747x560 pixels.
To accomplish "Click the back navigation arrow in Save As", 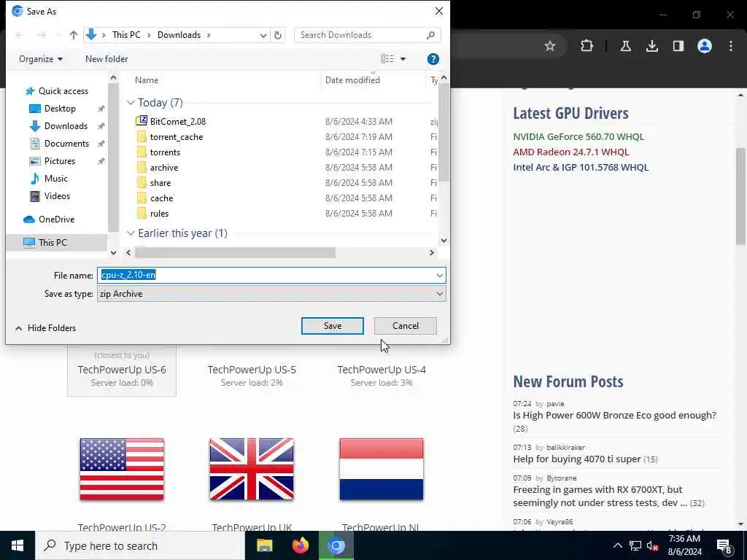I will click(x=20, y=35).
